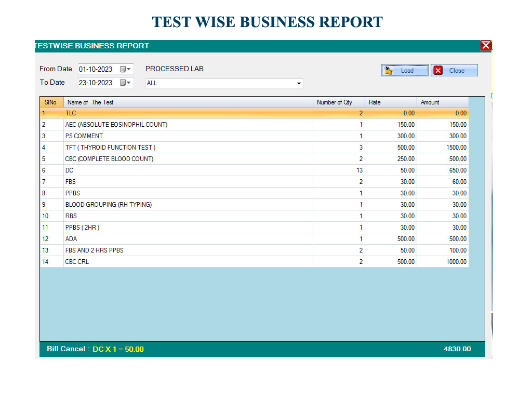Click the folder icon on Load button
The image size is (532, 399).
[x=388, y=71]
